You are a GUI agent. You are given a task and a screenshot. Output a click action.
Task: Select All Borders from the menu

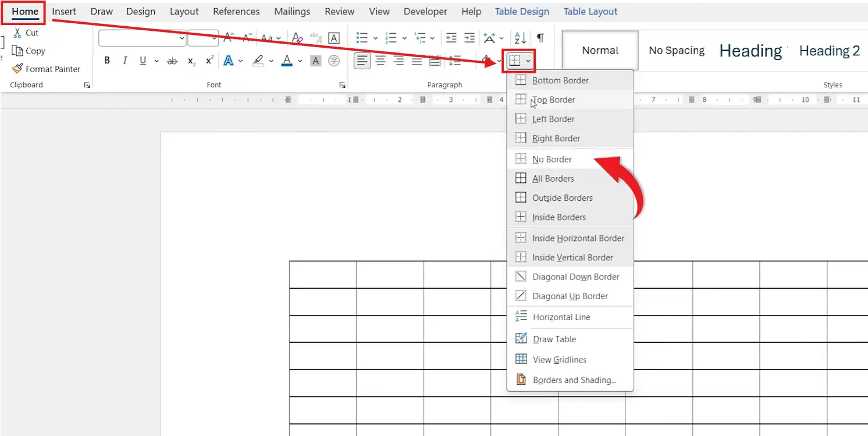point(570,179)
